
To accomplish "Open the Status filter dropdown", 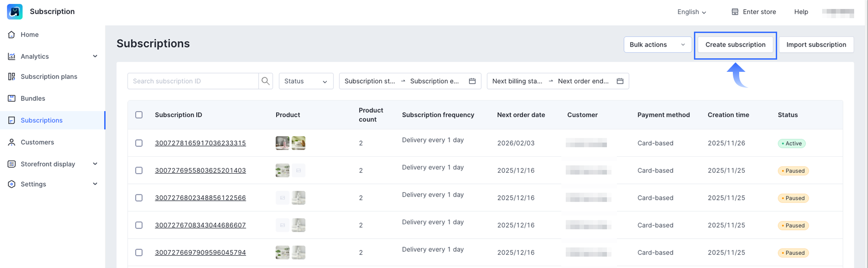I will [x=306, y=81].
